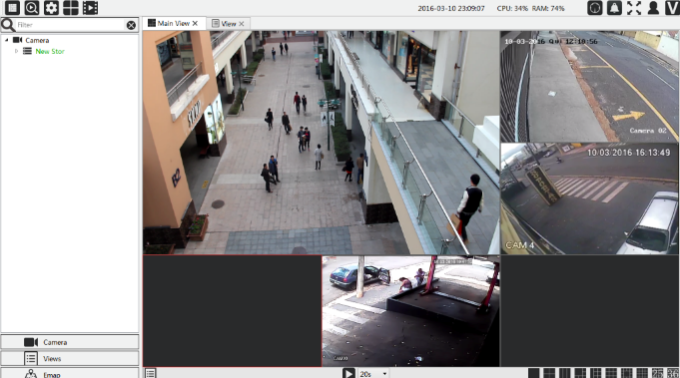Select the large shopping street camera pane
This screenshot has height=378, width=680.
[x=321, y=142]
